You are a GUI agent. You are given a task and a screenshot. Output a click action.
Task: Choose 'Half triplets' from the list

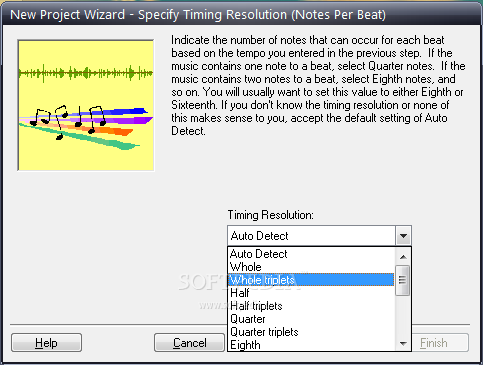(x=311, y=306)
